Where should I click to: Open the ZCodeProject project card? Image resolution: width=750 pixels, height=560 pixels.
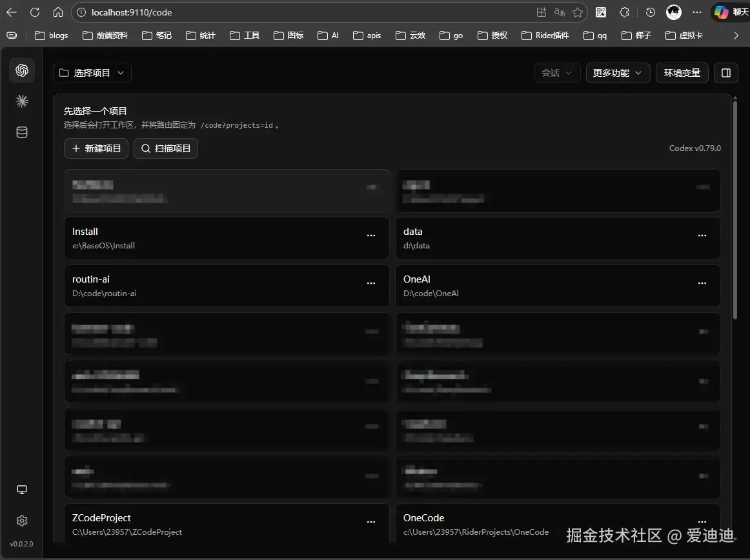(x=227, y=523)
